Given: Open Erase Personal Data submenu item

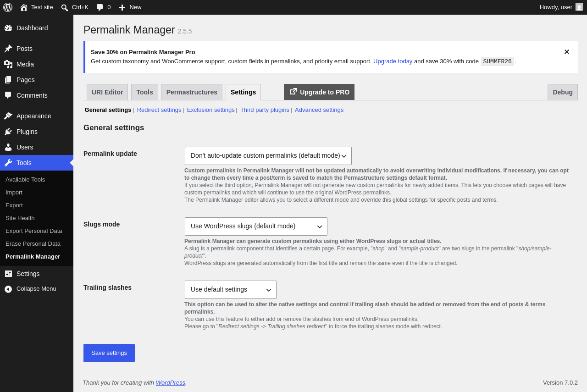Looking at the screenshot, I should [x=33, y=243].
